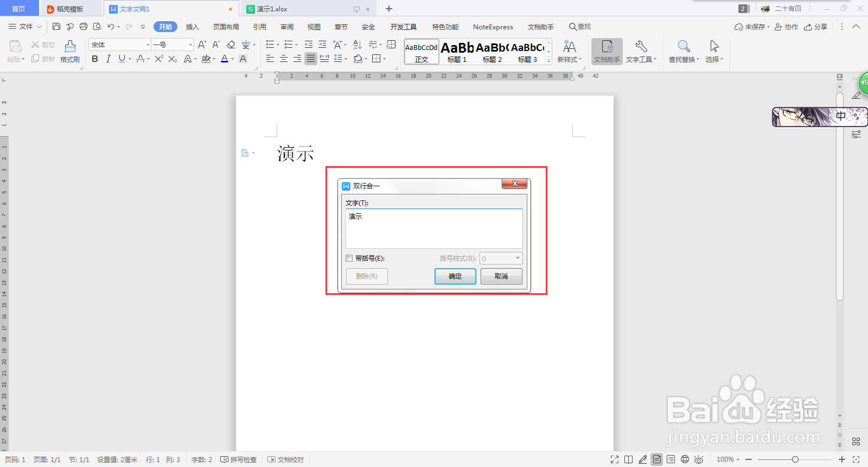Align text left
The width and height of the screenshot is (868, 467).
(x=270, y=59)
